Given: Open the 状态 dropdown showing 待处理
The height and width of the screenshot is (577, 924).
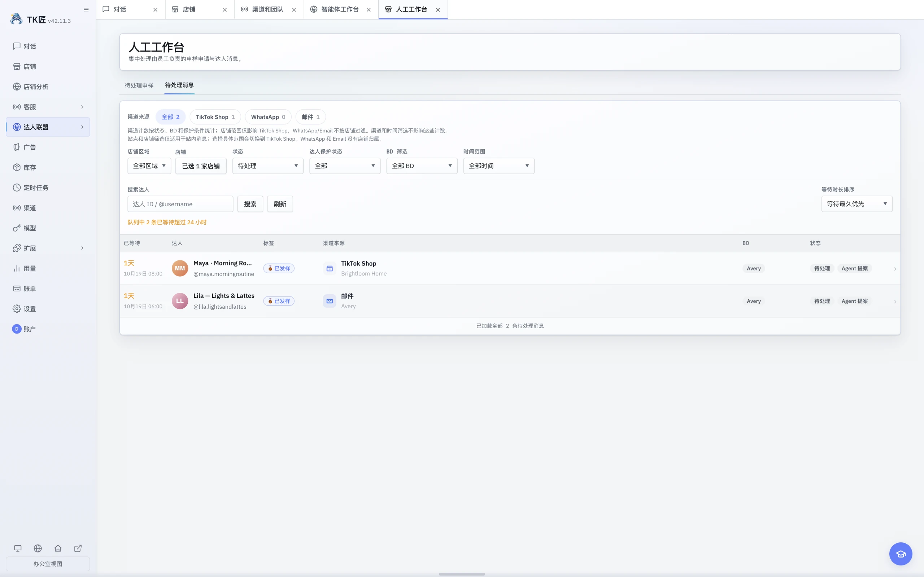Looking at the screenshot, I should tap(268, 166).
